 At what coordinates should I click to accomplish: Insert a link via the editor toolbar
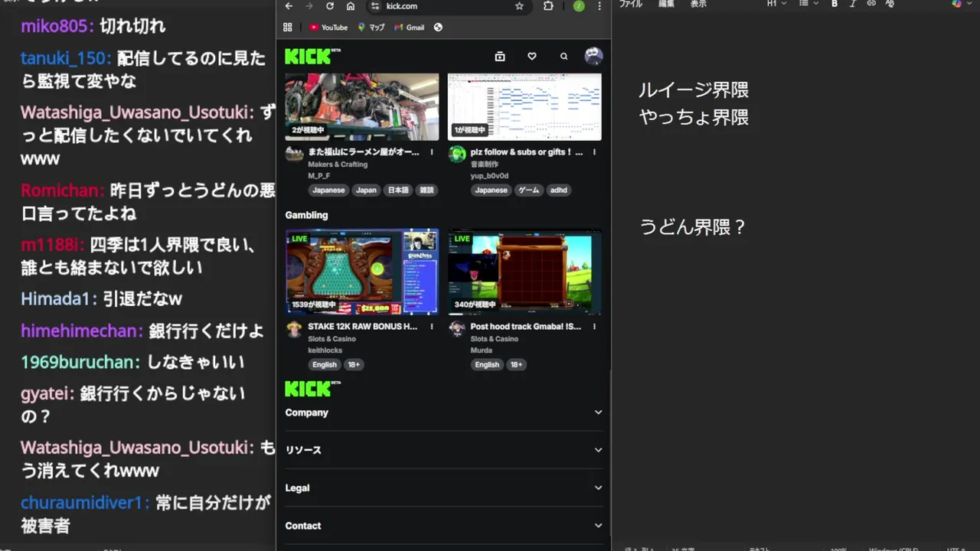pyautogui.click(x=871, y=4)
